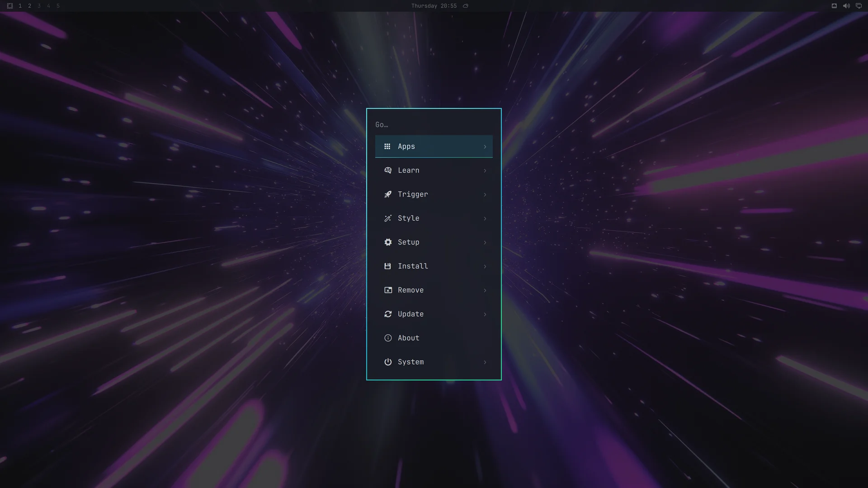
Task: Click the Style magic wand icon
Action: point(388,218)
